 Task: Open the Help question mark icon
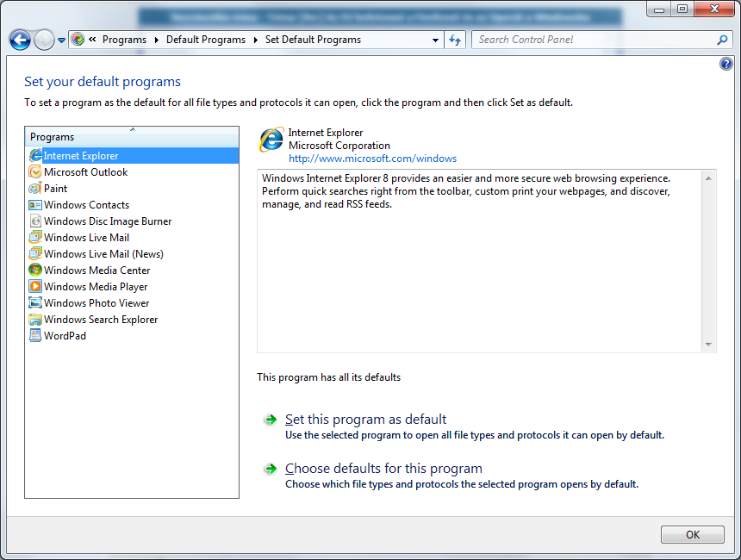(x=726, y=64)
